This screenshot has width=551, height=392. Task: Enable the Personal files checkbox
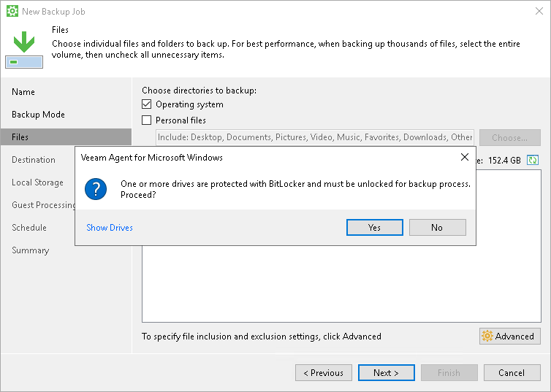147,120
